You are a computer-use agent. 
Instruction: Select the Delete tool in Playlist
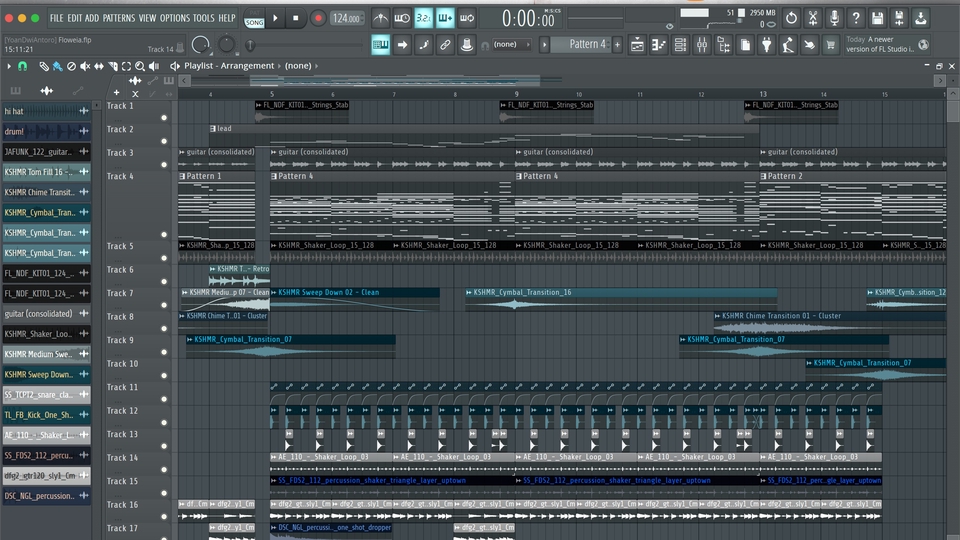71,66
